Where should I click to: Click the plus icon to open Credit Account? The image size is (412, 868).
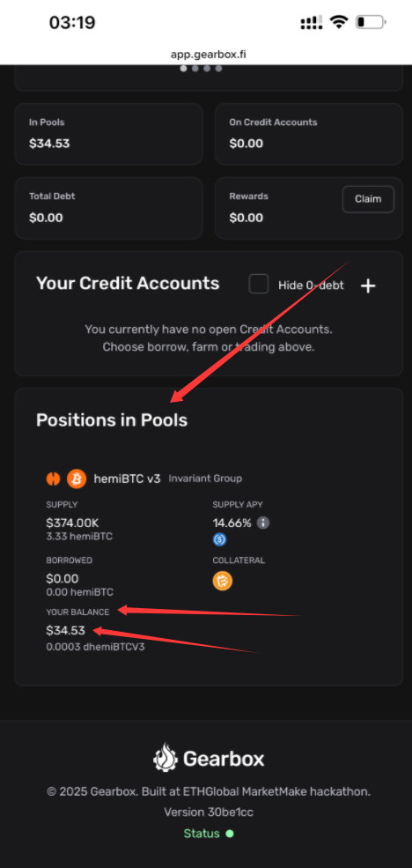click(x=368, y=286)
